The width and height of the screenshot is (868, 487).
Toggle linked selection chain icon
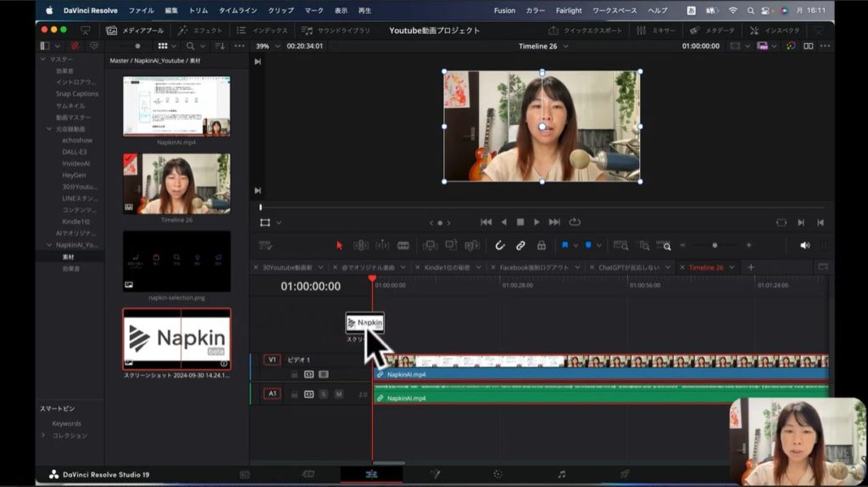click(x=520, y=245)
